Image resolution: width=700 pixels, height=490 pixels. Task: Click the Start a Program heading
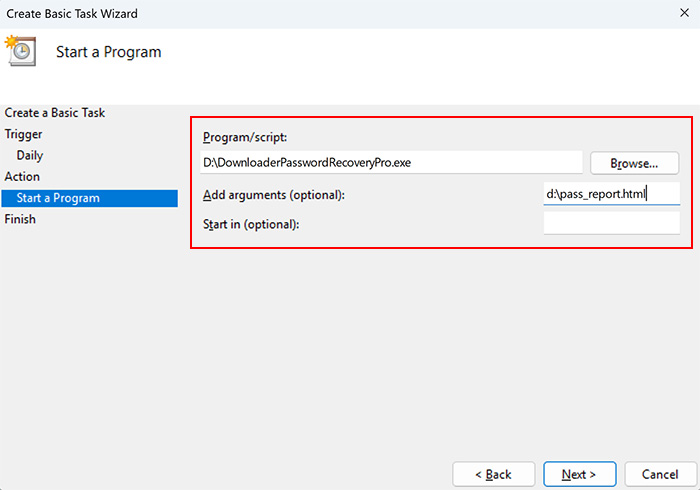coord(108,52)
